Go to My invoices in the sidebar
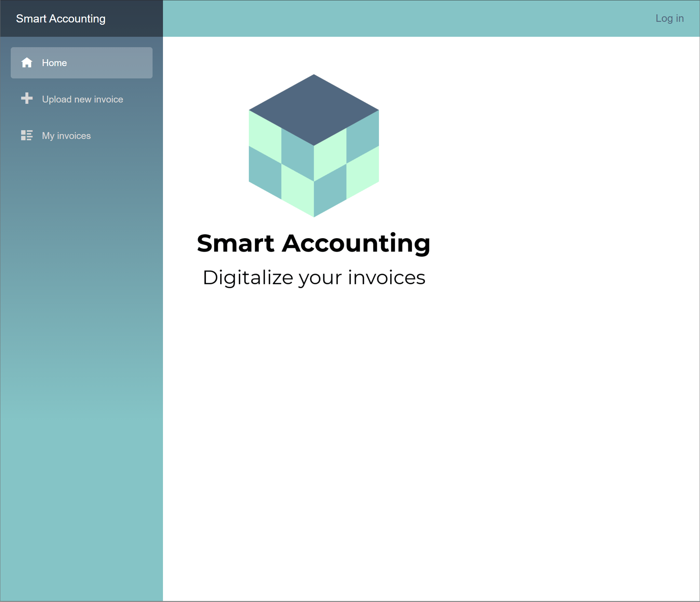This screenshot has width=700, height=602. pyautogui.click(x=66, y=136)
